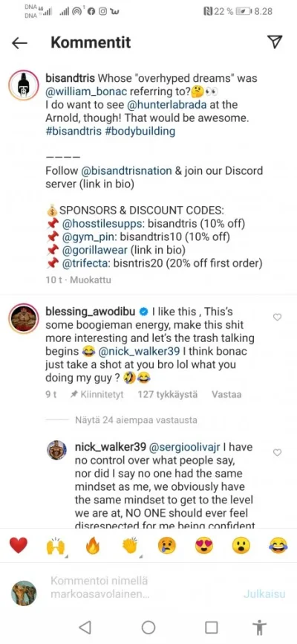Insert the fire emoji

[92, 546]
